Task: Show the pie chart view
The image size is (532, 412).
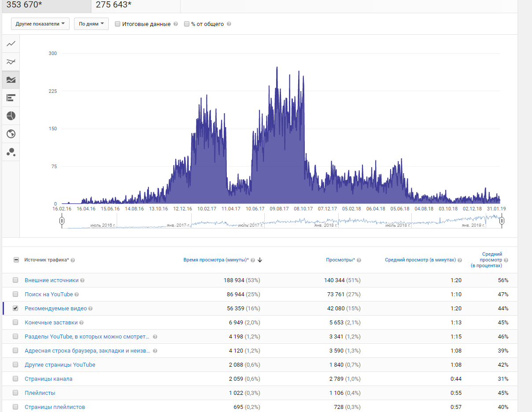Action: pos(11,116)
